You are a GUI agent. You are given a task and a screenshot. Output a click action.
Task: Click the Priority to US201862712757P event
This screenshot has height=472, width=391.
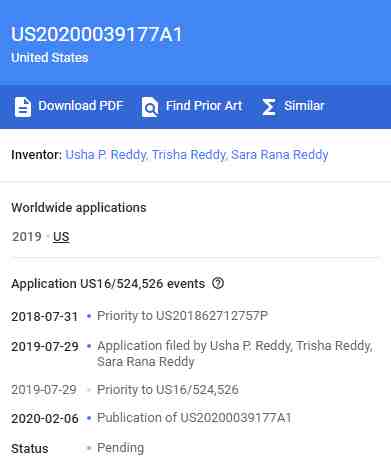click(x=182, y=316)
